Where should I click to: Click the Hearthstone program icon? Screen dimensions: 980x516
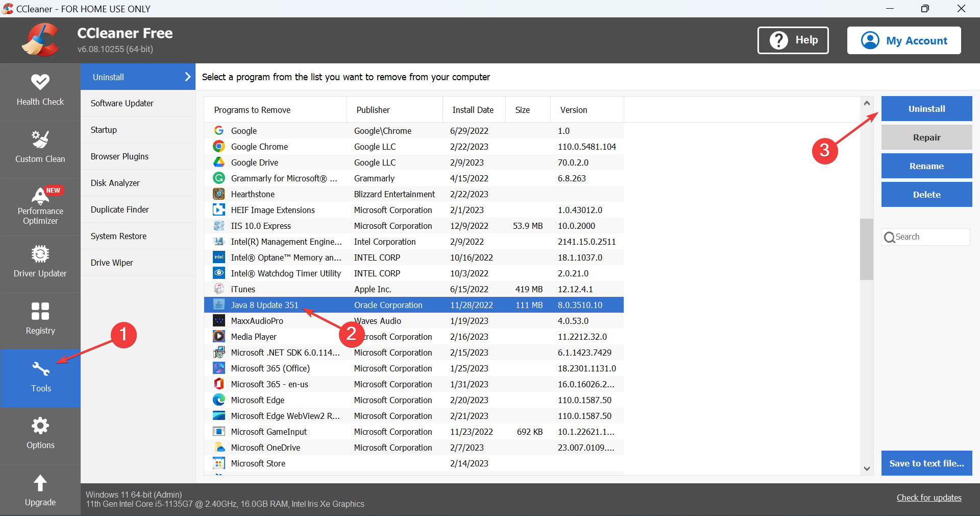coord(219,194)
